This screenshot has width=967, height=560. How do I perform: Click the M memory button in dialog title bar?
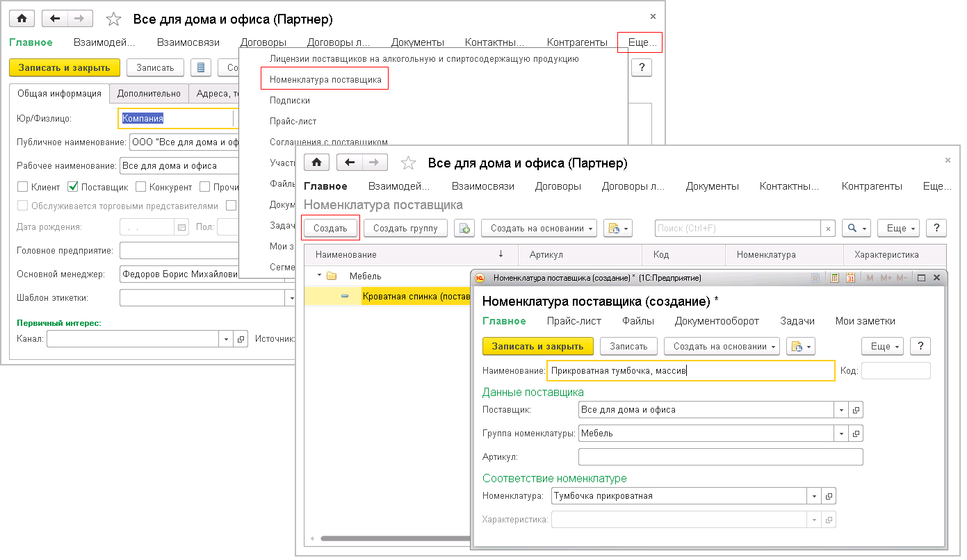[870, 278]
